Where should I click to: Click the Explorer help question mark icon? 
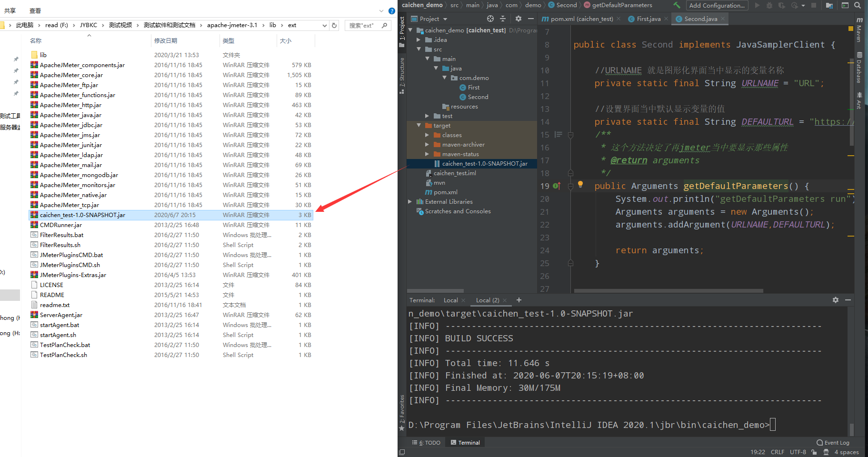(391, 10)
